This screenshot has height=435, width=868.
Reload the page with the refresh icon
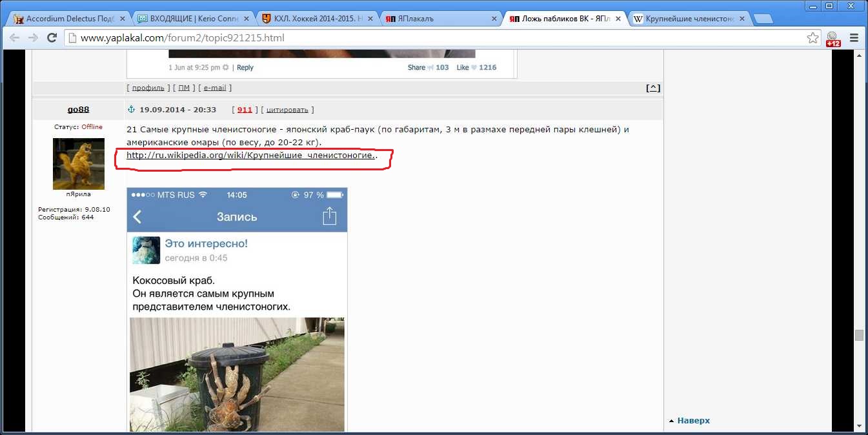[x=52, y=38]
